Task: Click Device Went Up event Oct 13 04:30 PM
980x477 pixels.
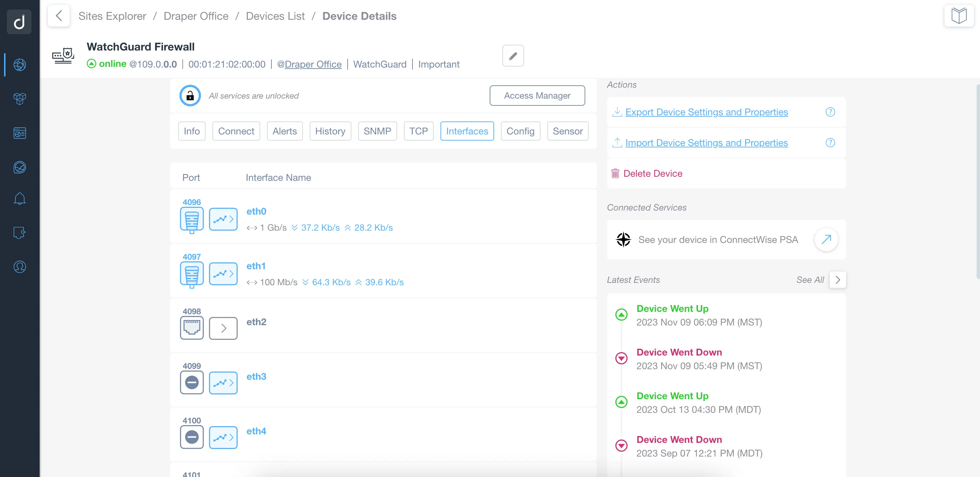Action: (699, 403)
